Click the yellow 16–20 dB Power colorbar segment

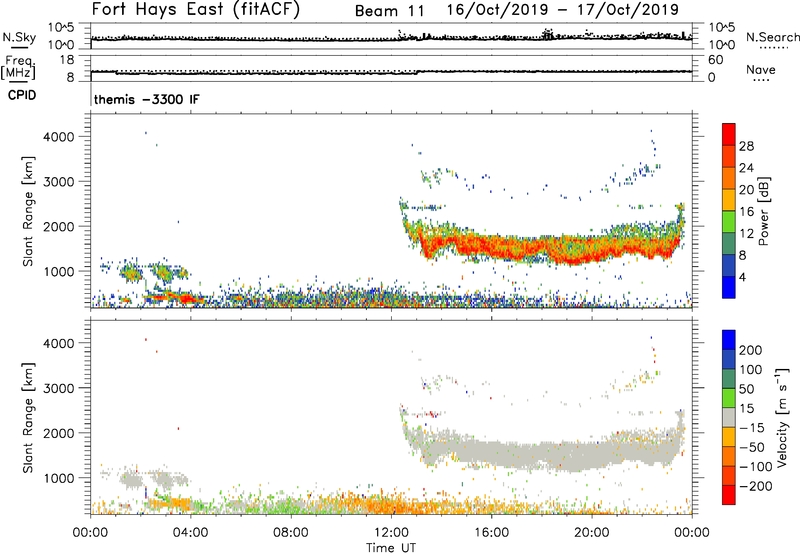click(729, 200)
